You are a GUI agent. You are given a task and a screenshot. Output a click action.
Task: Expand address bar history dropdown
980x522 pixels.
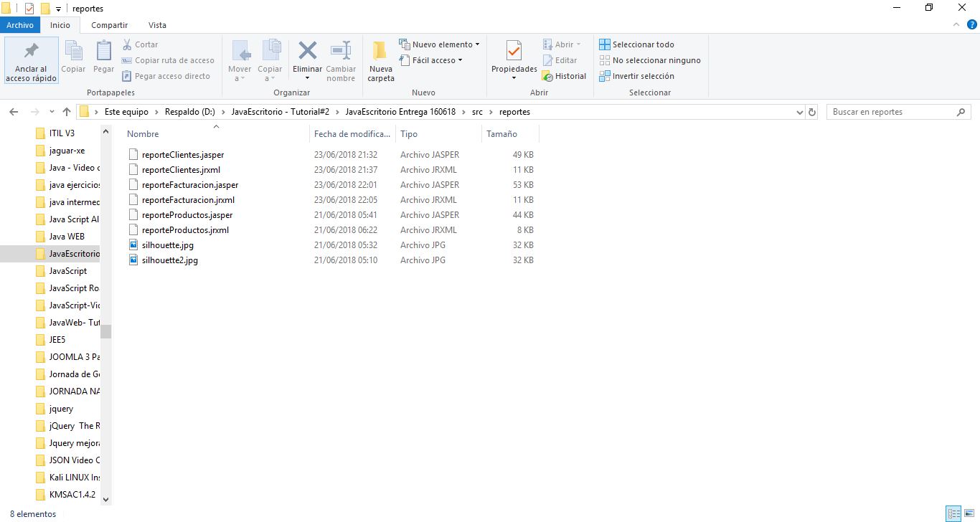(800, 112)
